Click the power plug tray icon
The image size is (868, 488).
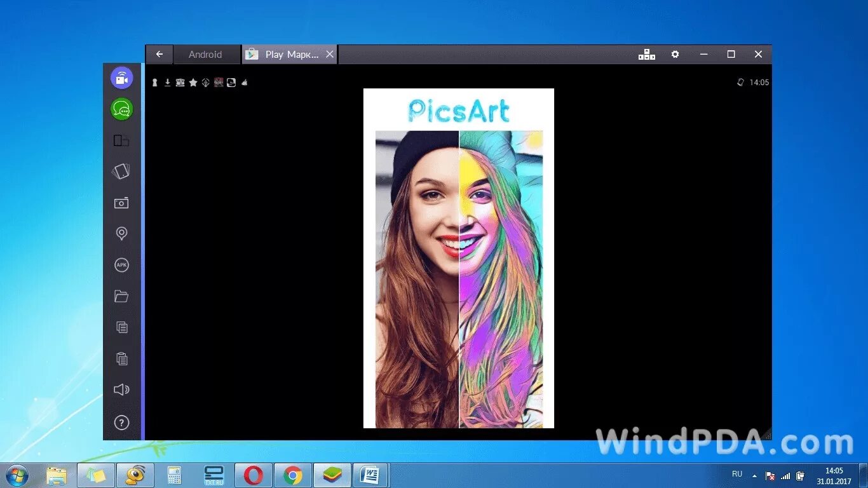click(801, 475)
